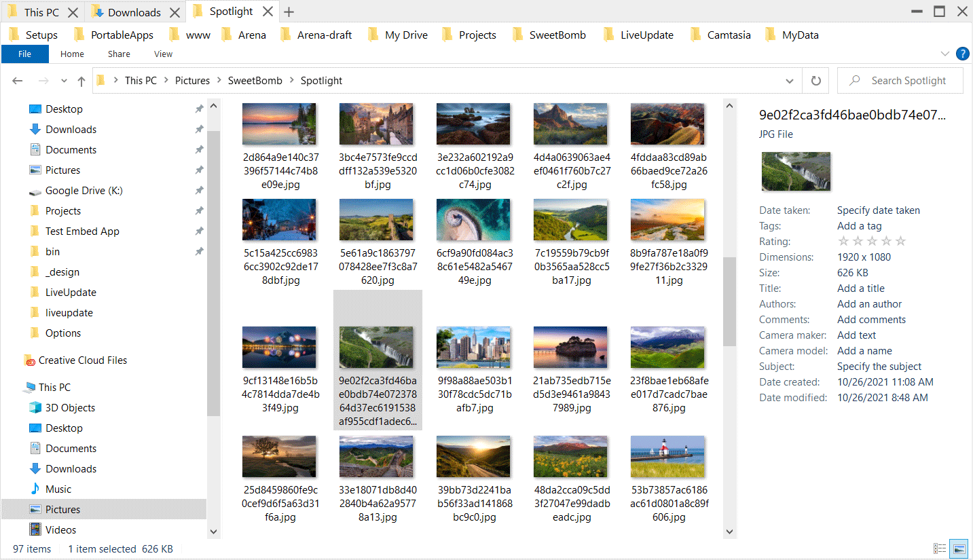Viewport: 973px width, 560px height.
Task: Click 'Add a tag' in details pane
Action: click(859, 226)
